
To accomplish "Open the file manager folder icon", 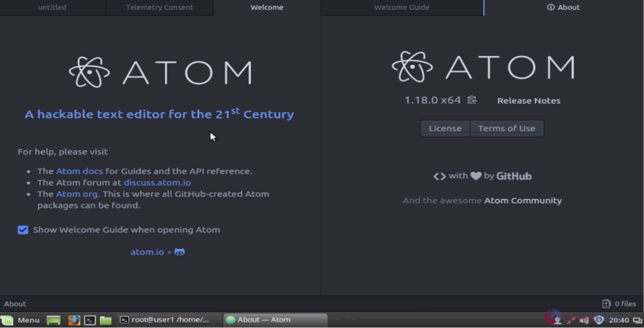I will 105,320.
